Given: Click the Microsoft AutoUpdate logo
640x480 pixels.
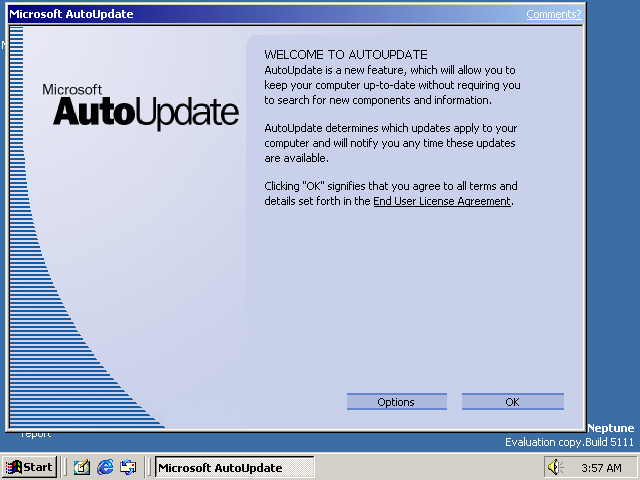Looking at the screenshot, I should [x=140, y=107].
